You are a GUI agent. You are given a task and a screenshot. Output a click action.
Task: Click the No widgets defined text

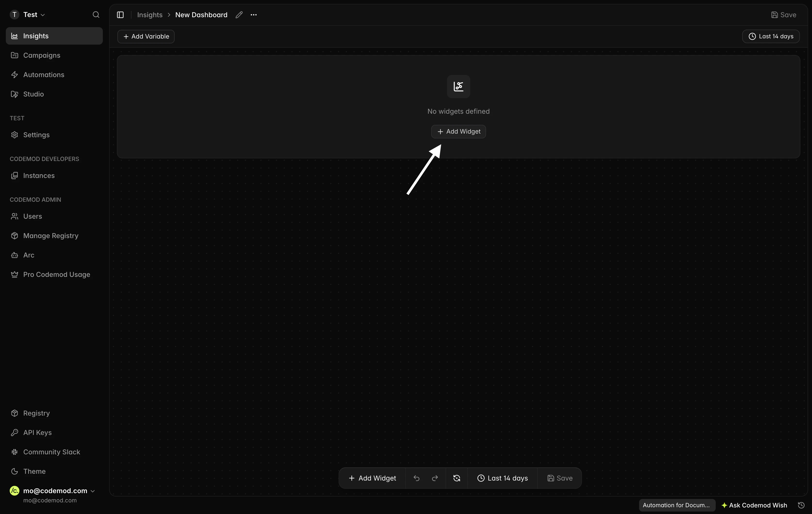(x=459, y=111)
